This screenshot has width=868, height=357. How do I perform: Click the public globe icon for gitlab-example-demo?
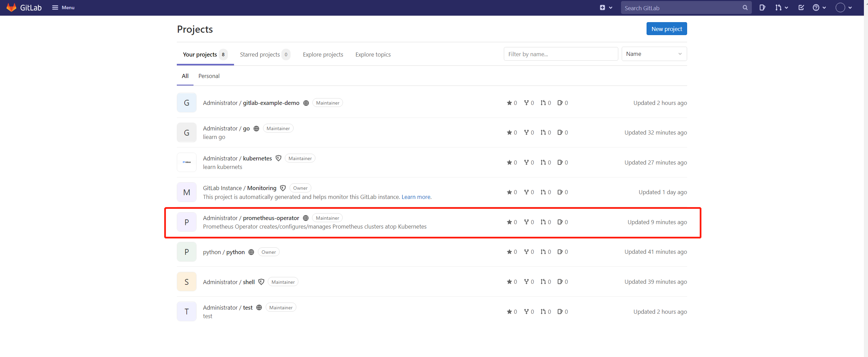[306, 103]
